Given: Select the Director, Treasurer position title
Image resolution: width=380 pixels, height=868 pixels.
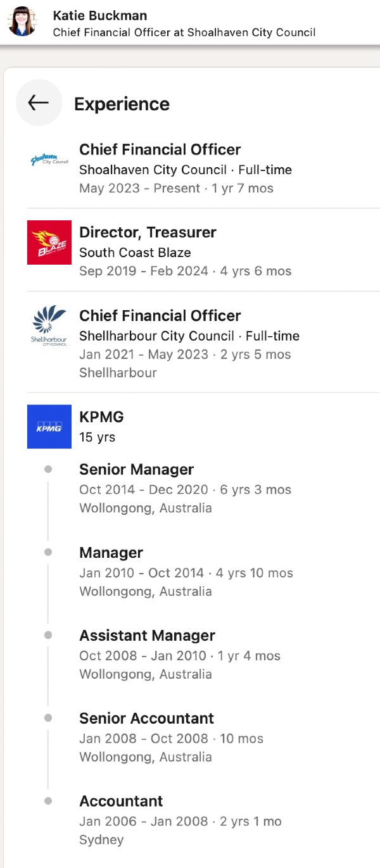Looking at the screenshot, I should point(148,232).
